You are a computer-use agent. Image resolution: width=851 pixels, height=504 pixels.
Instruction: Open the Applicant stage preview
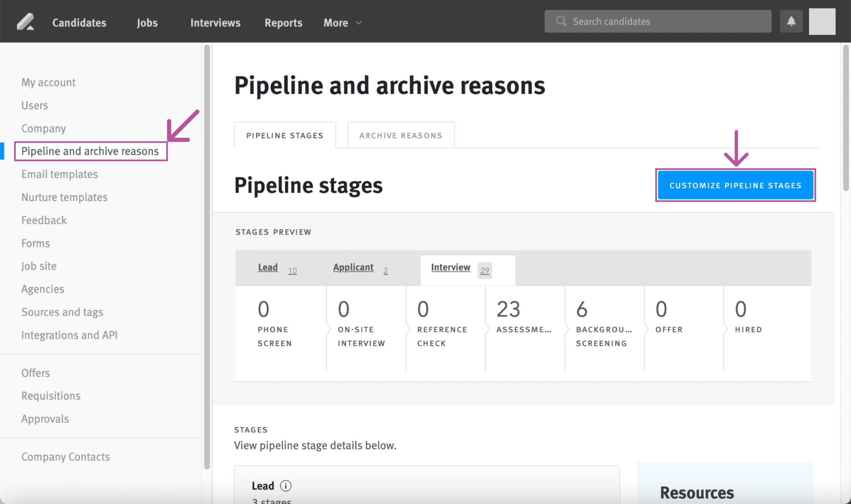(x=353, y=268)
